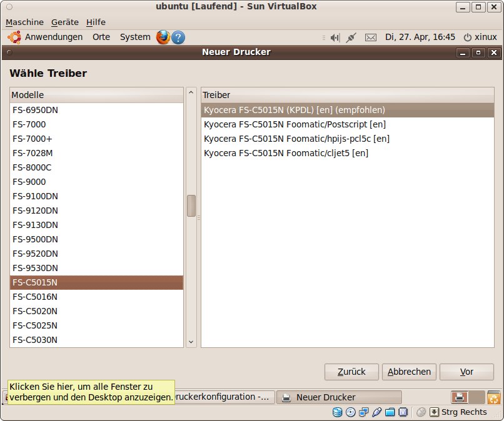Image resolution: width=504 pixels, height=421 pixels.
Task: Launch Firefox from the top panel
Action: (x=163, y=37)
